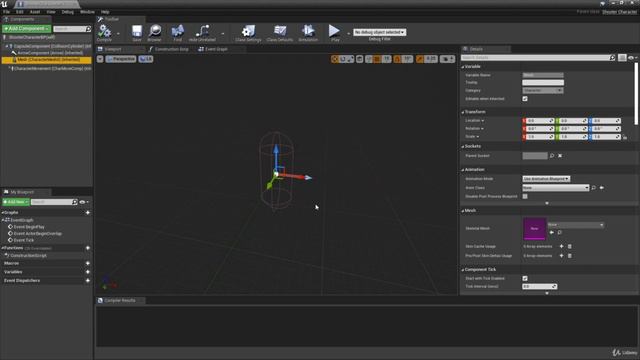Add a new macro with Macros plus
The width and height of the screenshot is (640, 360).
(87, 263)
